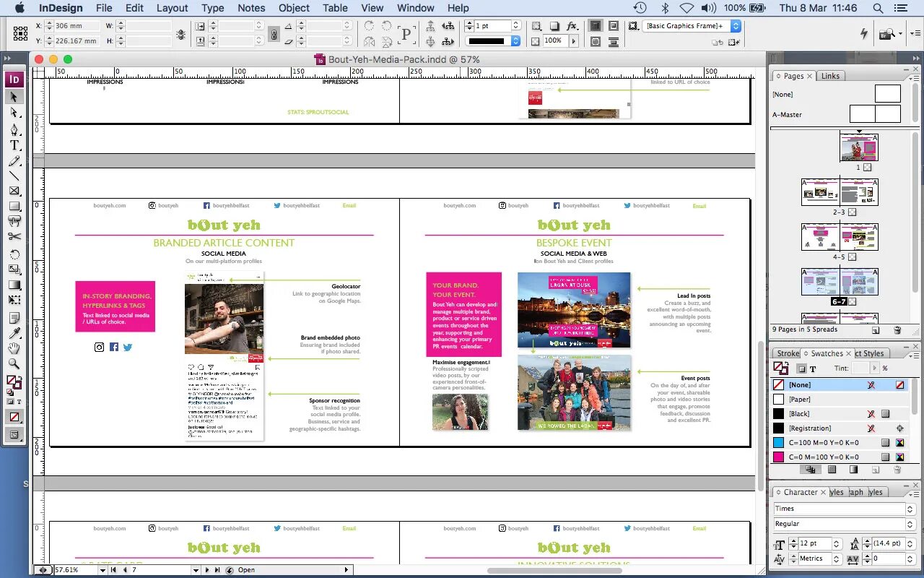Select the Pen tool

[14, 129]
